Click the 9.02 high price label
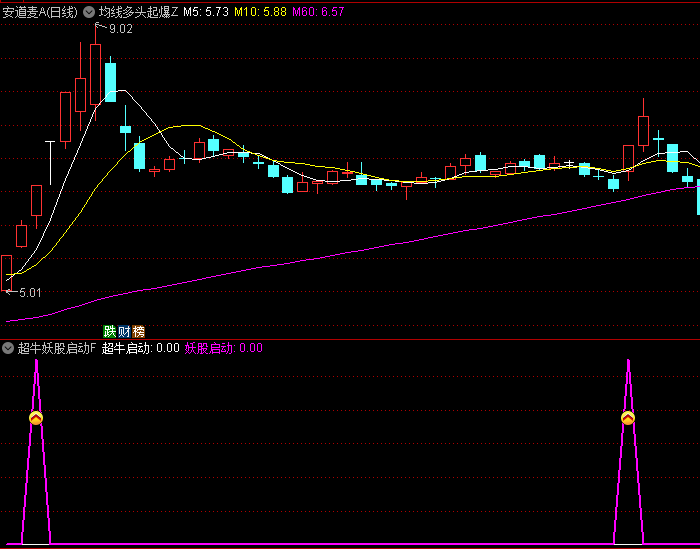Image resolution: width=700 pixels, height=549 pixels. coord(121,29)
